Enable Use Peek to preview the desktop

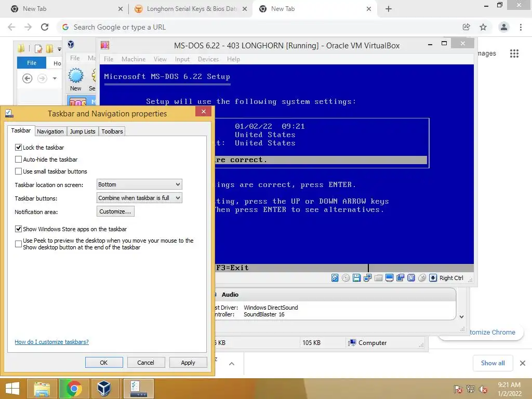tap(18, 244)
